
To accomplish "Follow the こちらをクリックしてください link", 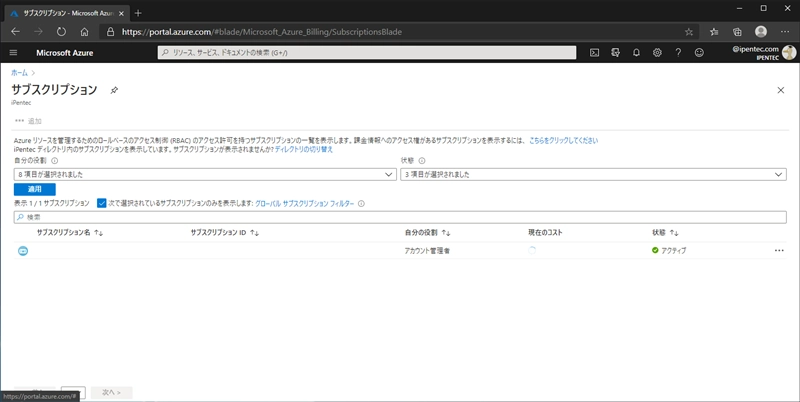I will tap(563, 140).
